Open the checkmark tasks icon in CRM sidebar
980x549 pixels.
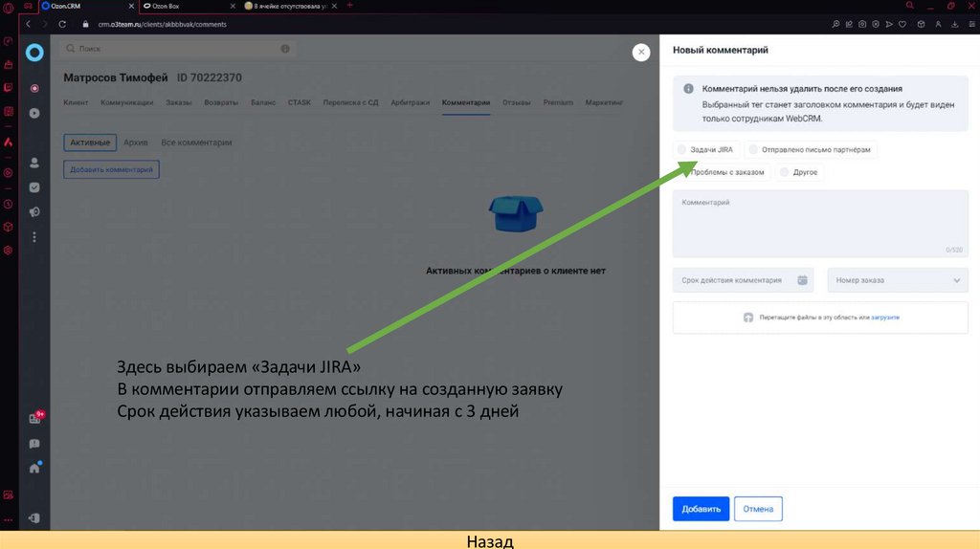[34, 187]
